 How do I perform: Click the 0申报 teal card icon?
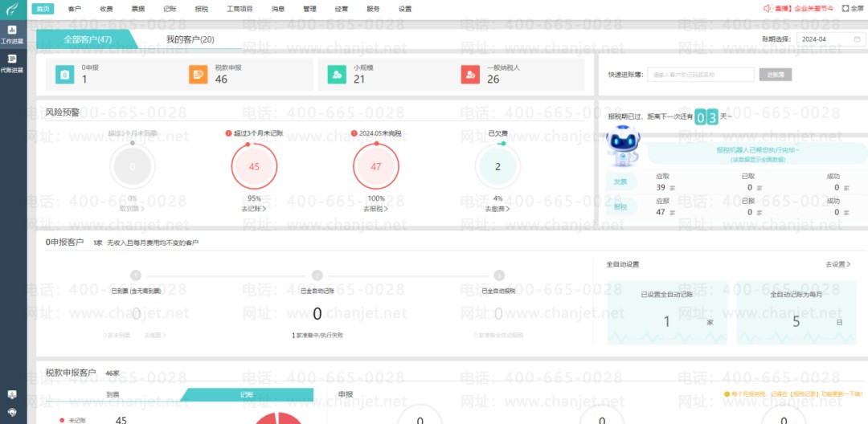coord(65,74)
